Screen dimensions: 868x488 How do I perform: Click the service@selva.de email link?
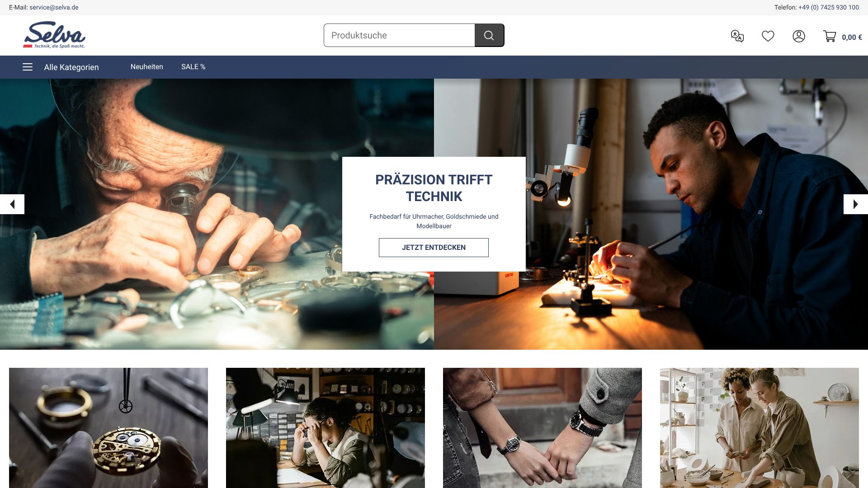pos(54,7)
